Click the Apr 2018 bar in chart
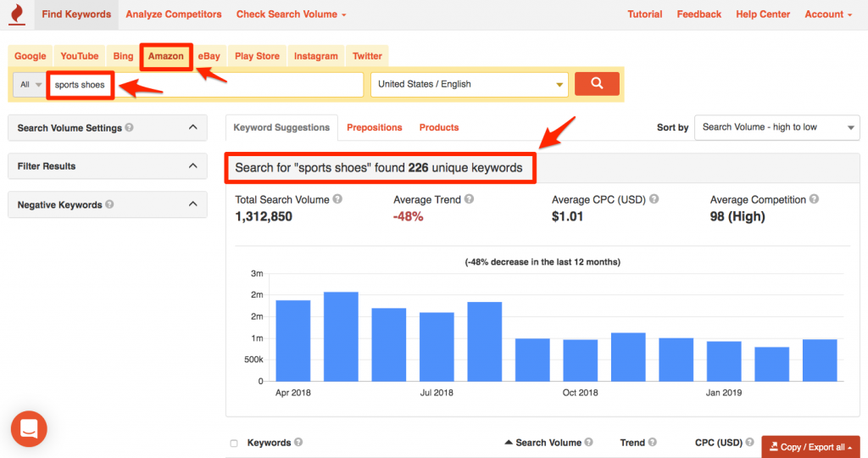The width and height of the screenshot is (868, 458). pos(292,341)
